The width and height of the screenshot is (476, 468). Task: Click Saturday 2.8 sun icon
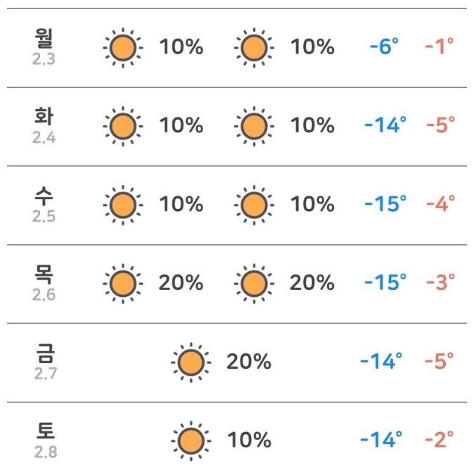[191, 441]
